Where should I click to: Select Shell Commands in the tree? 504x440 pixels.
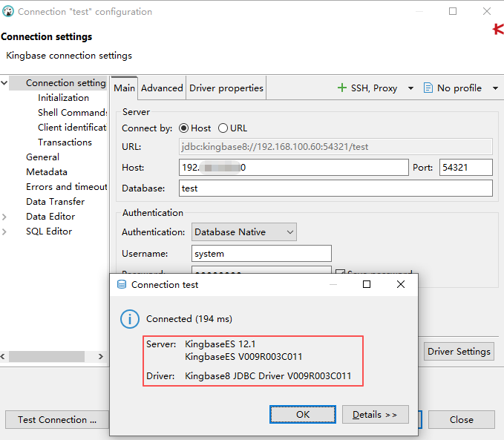coord(72,113)
